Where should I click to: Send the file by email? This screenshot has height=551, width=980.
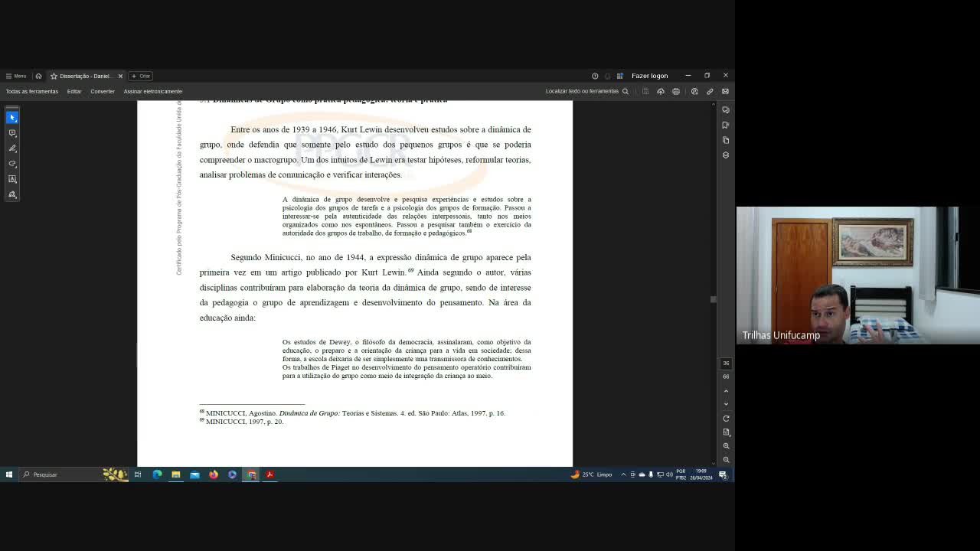tap(725, 91)
